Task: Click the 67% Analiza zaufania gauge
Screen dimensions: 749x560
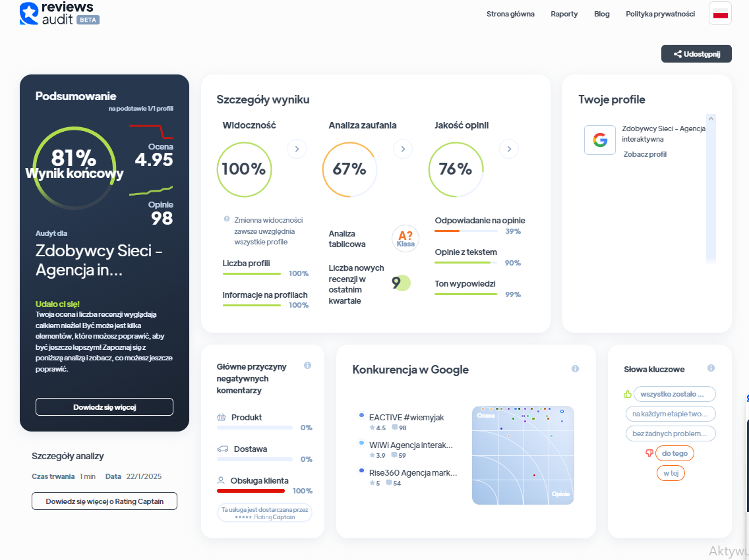Action: [x=349, y=169]
